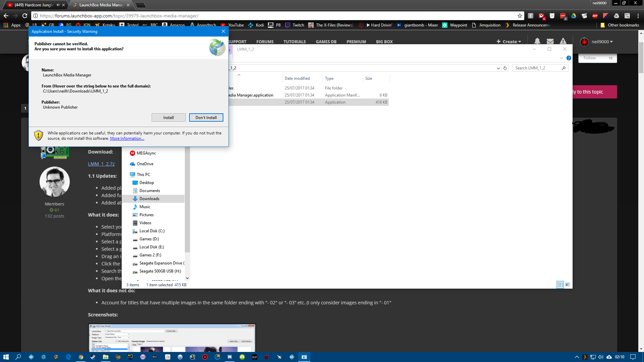
Task: Go to the GAMES DB menu
Action: click(x=326, y=42)
